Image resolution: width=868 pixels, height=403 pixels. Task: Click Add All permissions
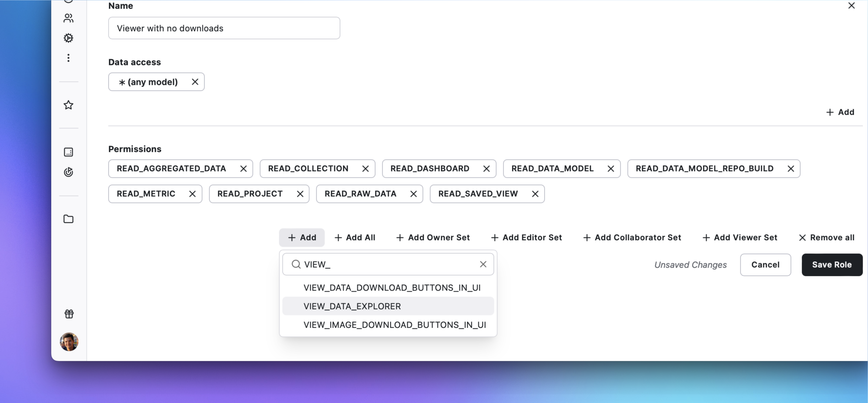pyautogui.click(x=355, y=237)
